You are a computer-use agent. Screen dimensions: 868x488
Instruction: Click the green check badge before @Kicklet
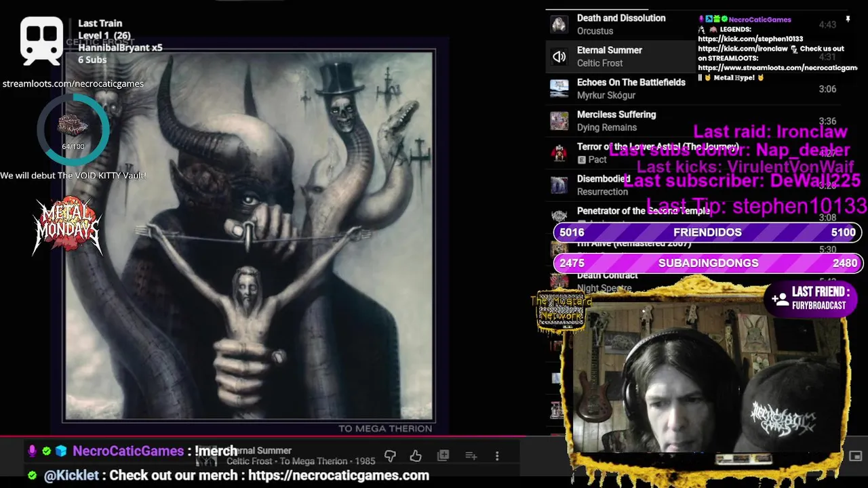[x=32, y=476]
